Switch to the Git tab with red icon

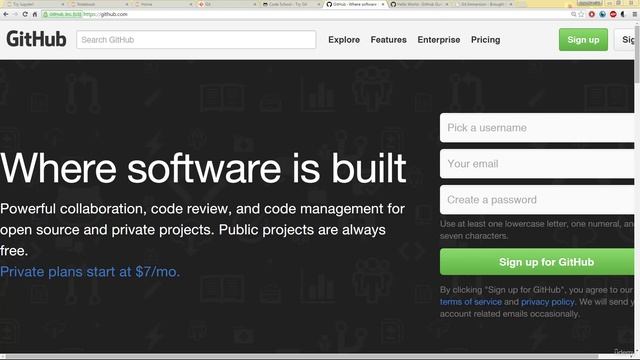pyautogui.click(x=227, y=4)
